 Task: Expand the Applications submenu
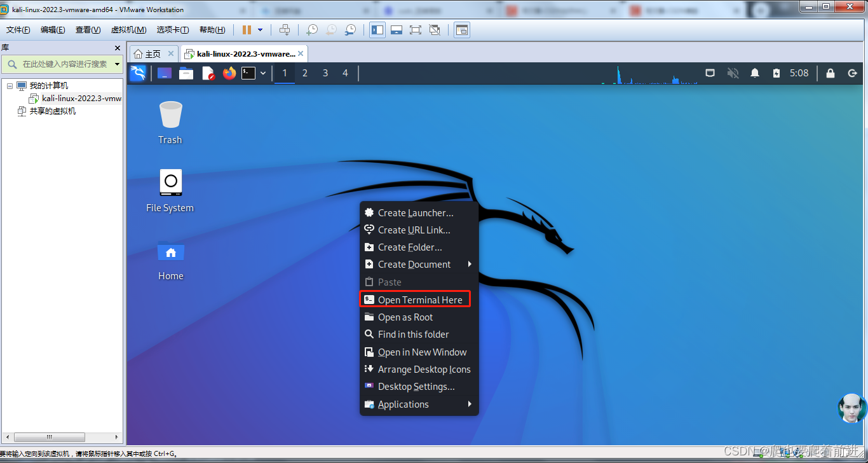[419, 404]
